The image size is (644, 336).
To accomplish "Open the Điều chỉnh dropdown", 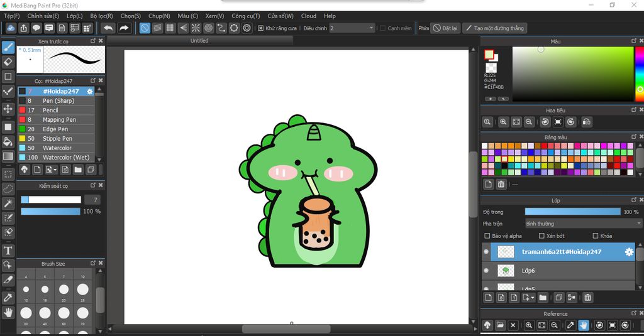I will click(352, 28).
